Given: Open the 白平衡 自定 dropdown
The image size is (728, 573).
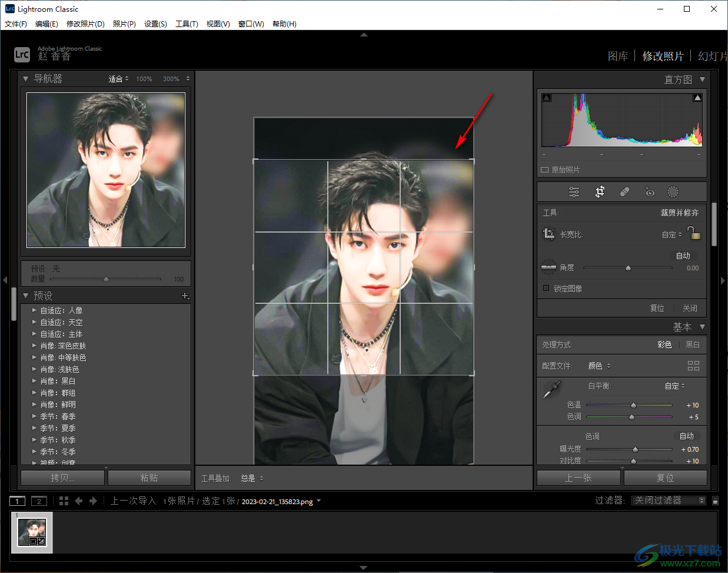Looking at the screenshot, I should [675, 386].
